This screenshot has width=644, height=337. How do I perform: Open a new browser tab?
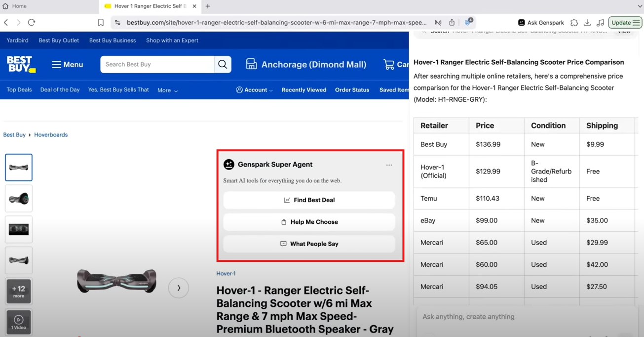click(x=208, y=6)
